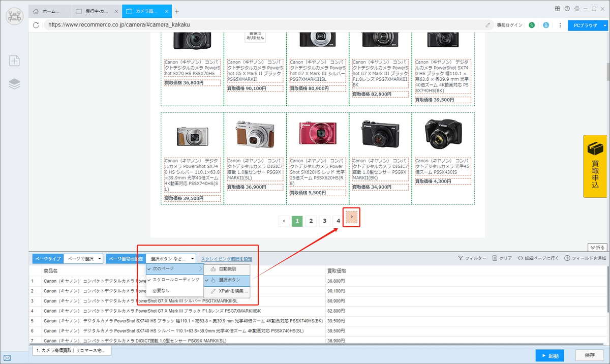
Task: Click table cell 90,100円
Action: pyautogui.click(x=336, y=291)
